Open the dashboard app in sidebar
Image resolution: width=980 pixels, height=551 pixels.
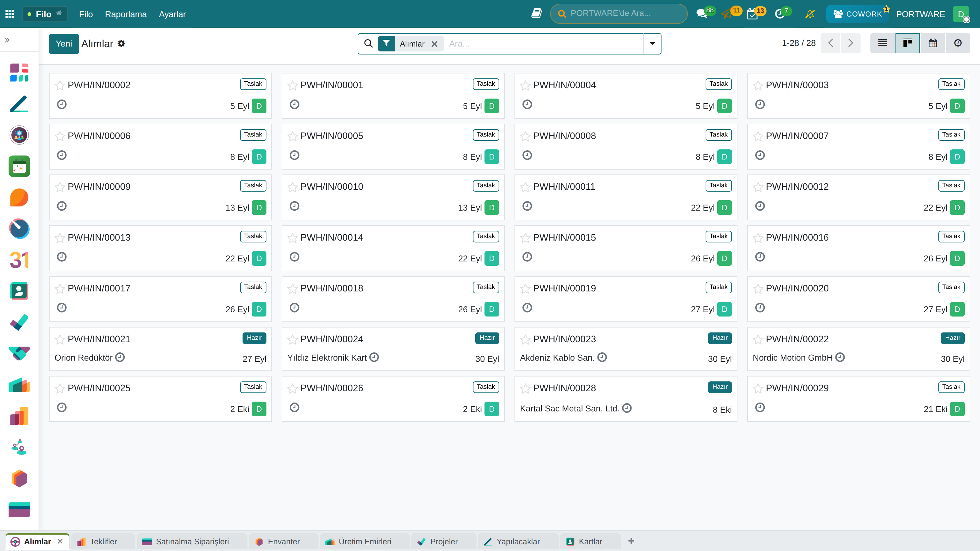pyautogui.click(x=19, y=72)
